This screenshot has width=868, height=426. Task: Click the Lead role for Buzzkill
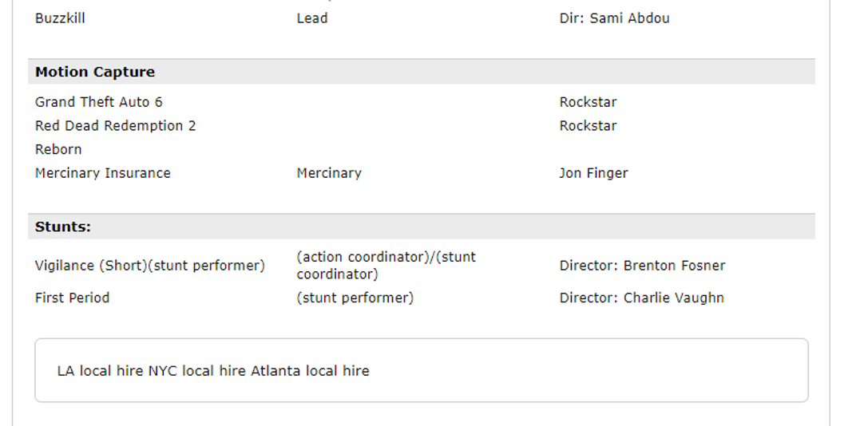click(x=312, y=18)
